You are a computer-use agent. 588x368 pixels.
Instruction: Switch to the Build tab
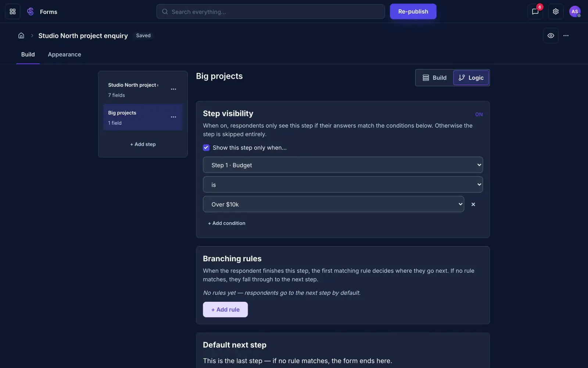click(28, 54)
